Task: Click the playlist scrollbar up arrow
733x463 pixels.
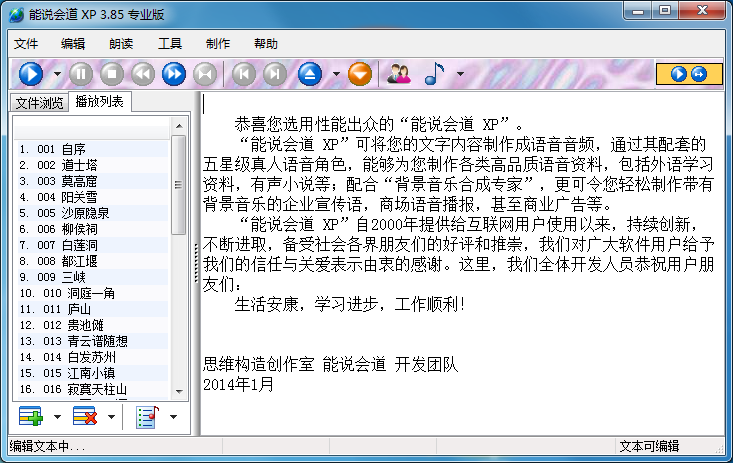Action: pyautogui.click(x=179, y=125)
